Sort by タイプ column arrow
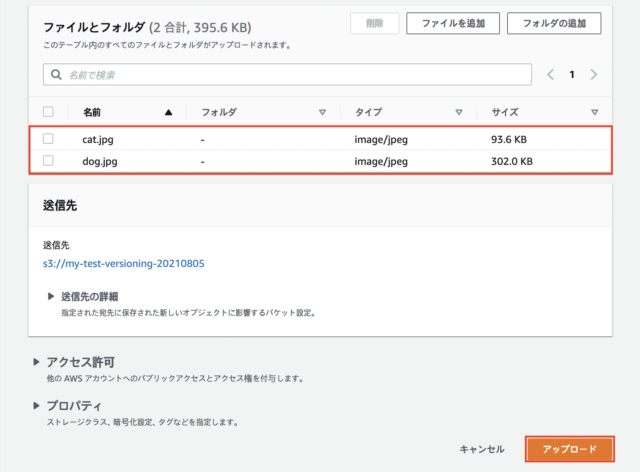 tap(459, 112)
